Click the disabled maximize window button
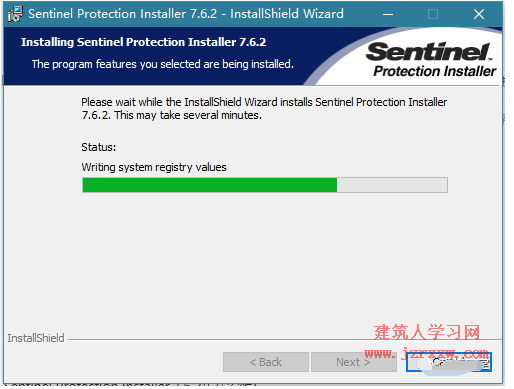 433,14
